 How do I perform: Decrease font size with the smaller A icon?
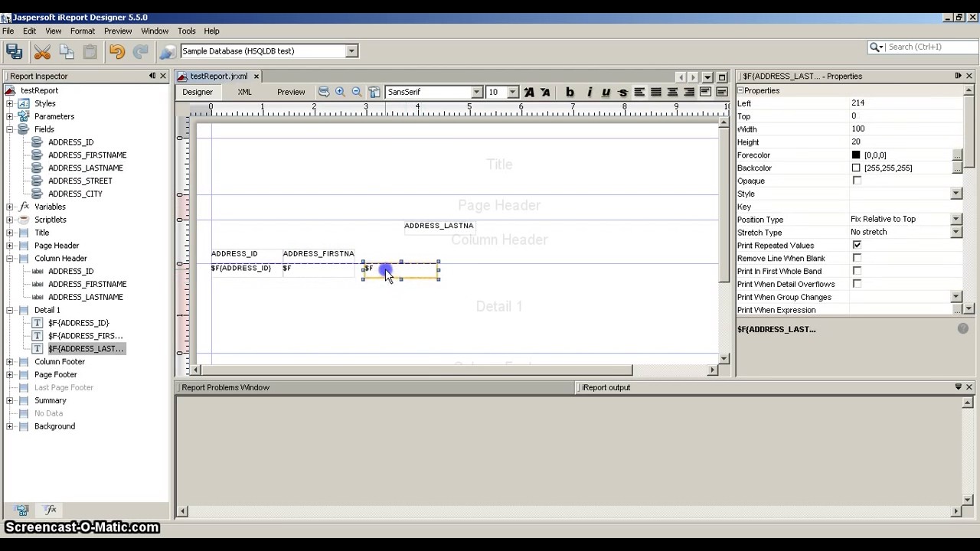point(545,92)
